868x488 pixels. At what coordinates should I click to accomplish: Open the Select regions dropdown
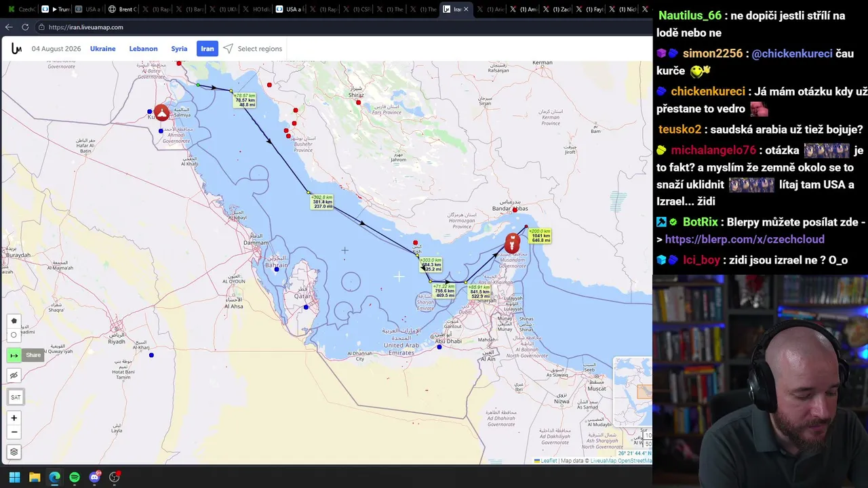coord(260,49)
